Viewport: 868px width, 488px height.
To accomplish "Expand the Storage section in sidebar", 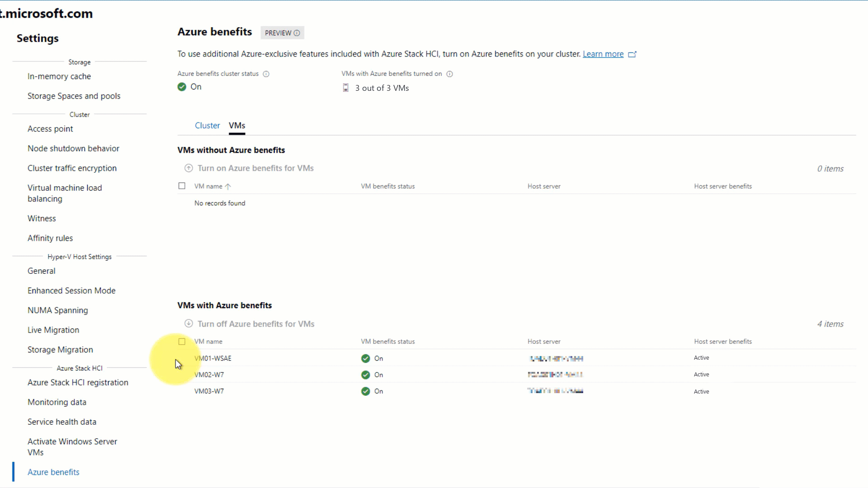I will [79, 61].
